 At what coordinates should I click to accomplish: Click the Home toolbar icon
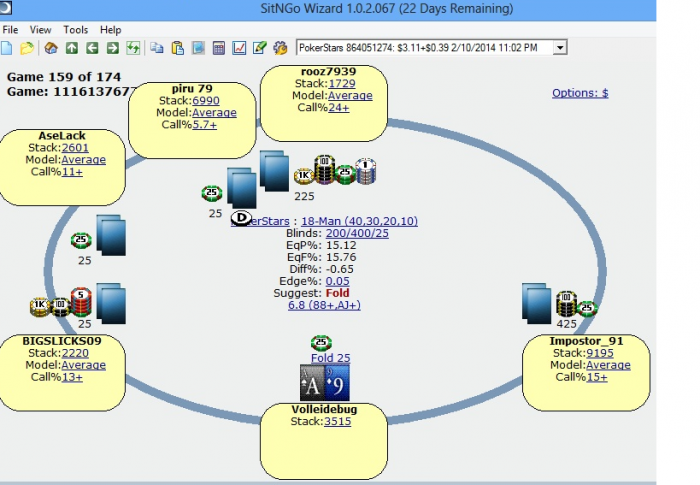[x=51, y=48]
